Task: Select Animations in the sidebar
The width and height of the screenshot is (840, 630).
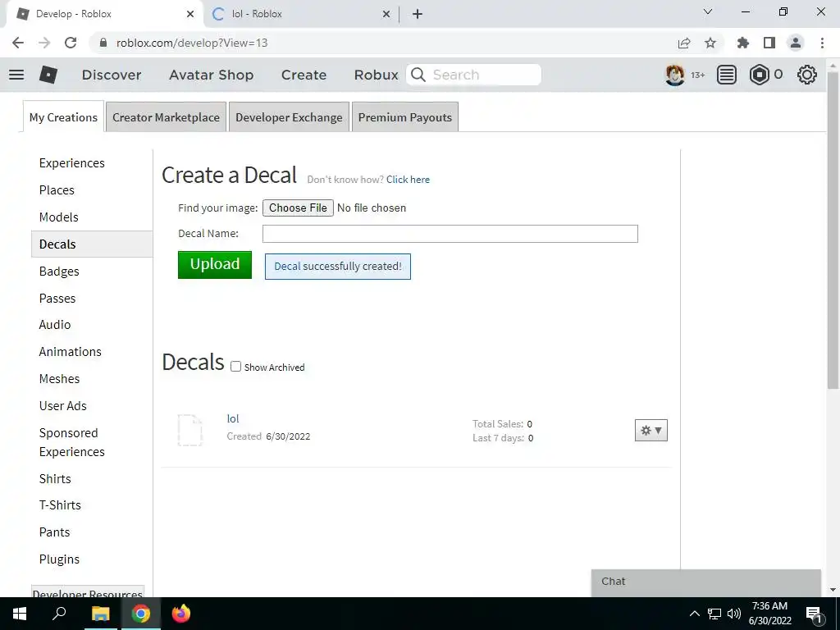Action: pyautogui.click(x=71, y=351)
